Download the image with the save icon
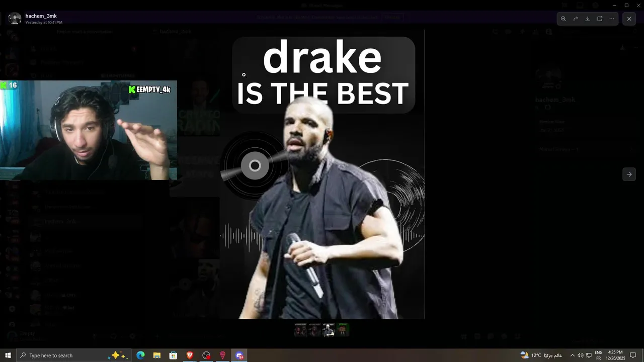The width and height of the screenshot is (644, 362). pos(588,19)
